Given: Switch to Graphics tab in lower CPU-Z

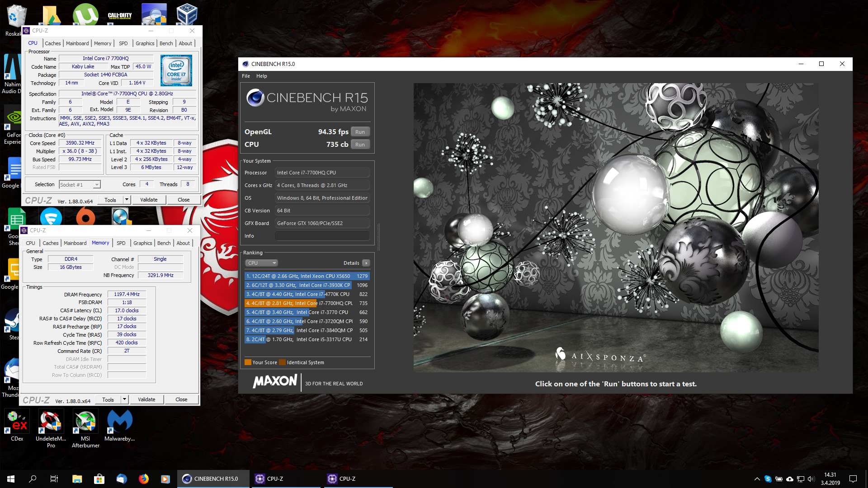Looking at the screenshot, I should [142, 243].
